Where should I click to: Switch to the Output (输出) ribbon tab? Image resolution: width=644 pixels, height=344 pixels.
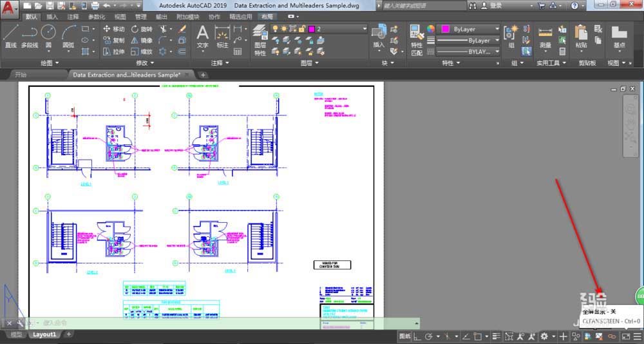162,17
